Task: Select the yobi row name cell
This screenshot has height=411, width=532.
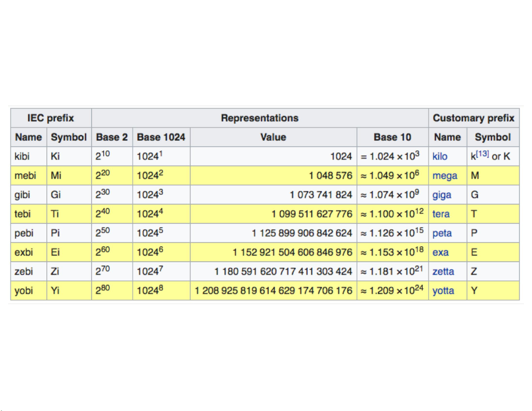Action: (x=24, y=291)
